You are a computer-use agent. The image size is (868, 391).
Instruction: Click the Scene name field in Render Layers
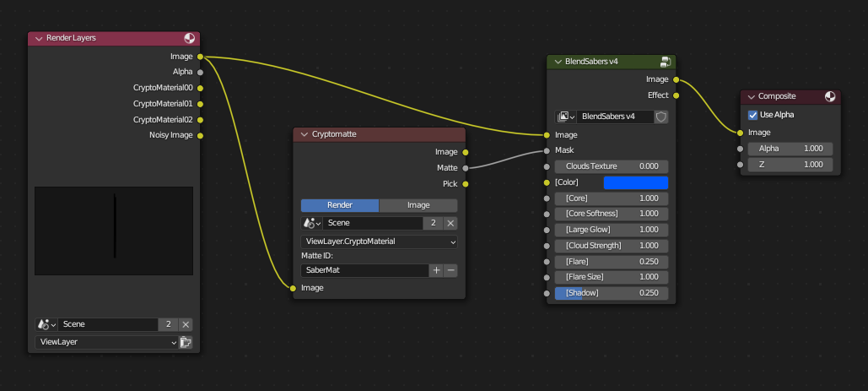click(108, 324)
